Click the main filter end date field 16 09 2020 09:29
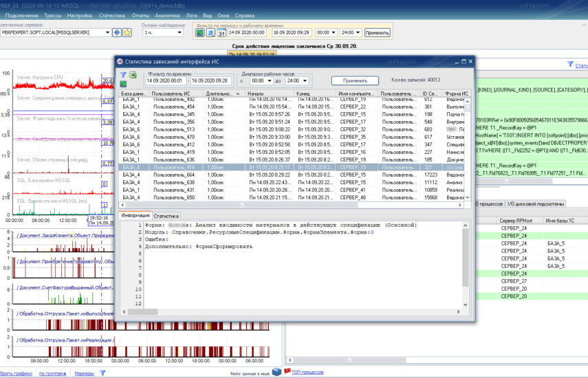 pos(292,32)
